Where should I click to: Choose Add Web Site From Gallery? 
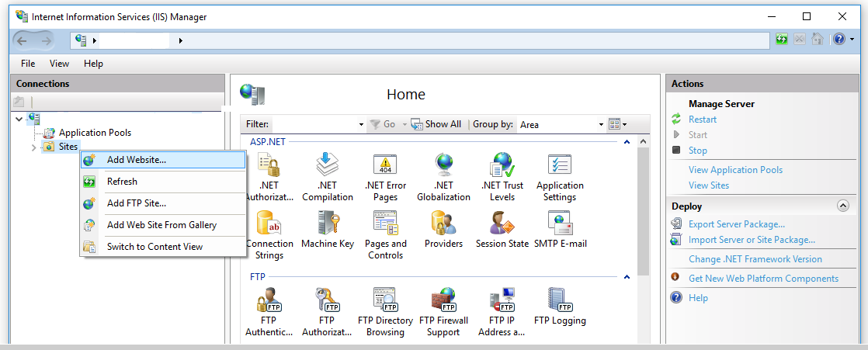click(163, 225)
